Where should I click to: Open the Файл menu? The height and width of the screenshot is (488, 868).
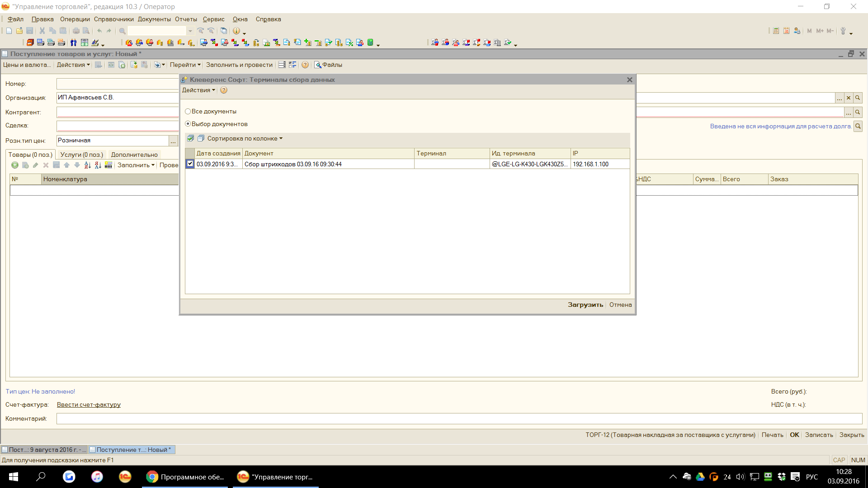point(15,19)
